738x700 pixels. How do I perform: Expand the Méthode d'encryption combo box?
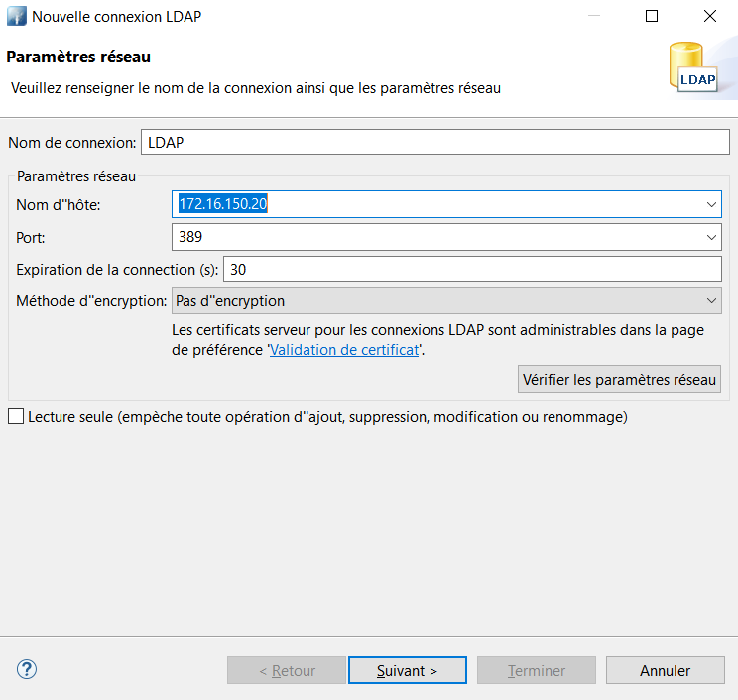point(446,300)
